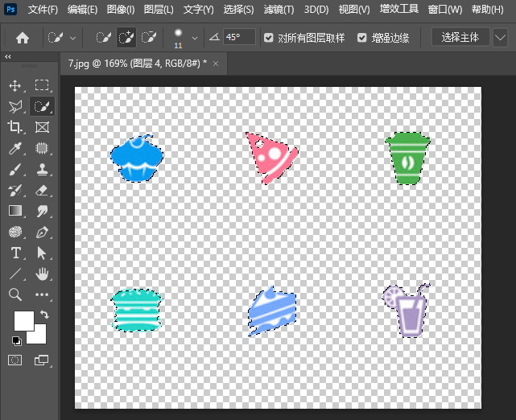Choose the Zoom magnifier tool
This screenshot has height=420, width=516.
point(15,294)
